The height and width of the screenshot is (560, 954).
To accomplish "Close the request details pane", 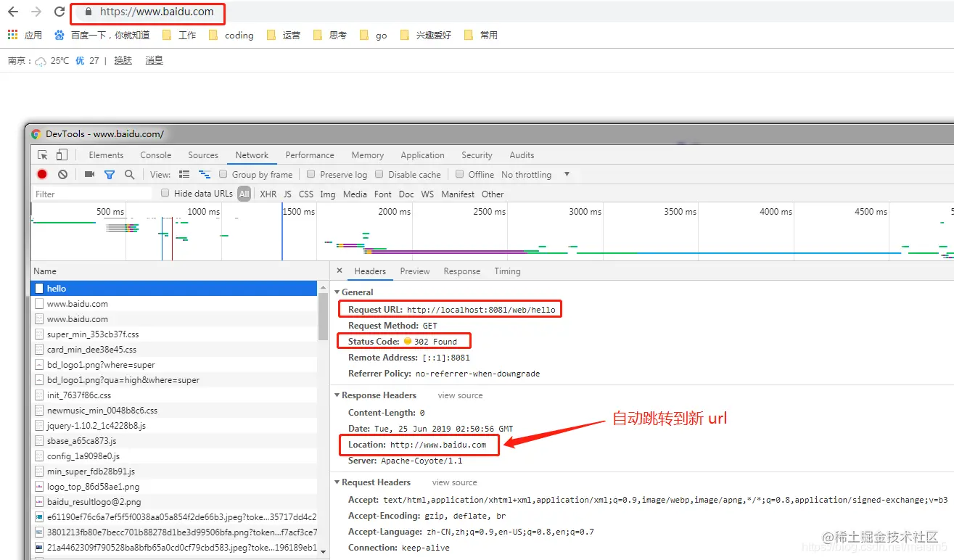I will (x=340, y=271).
